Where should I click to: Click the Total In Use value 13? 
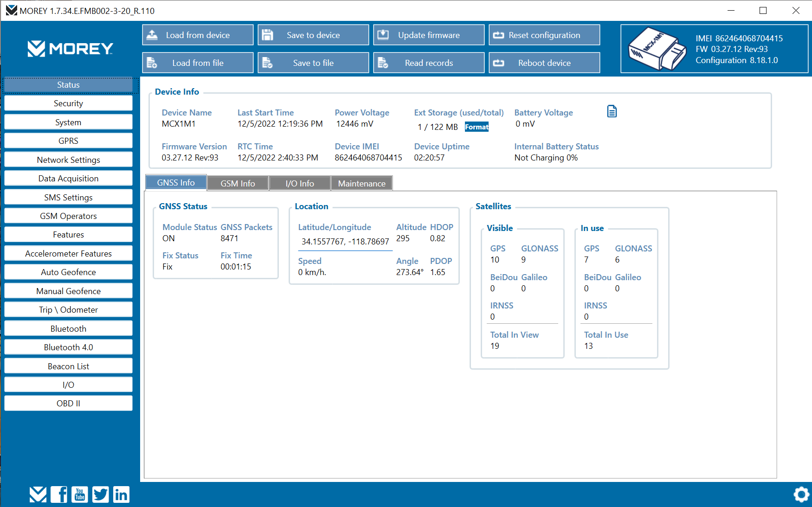point(588,346)
